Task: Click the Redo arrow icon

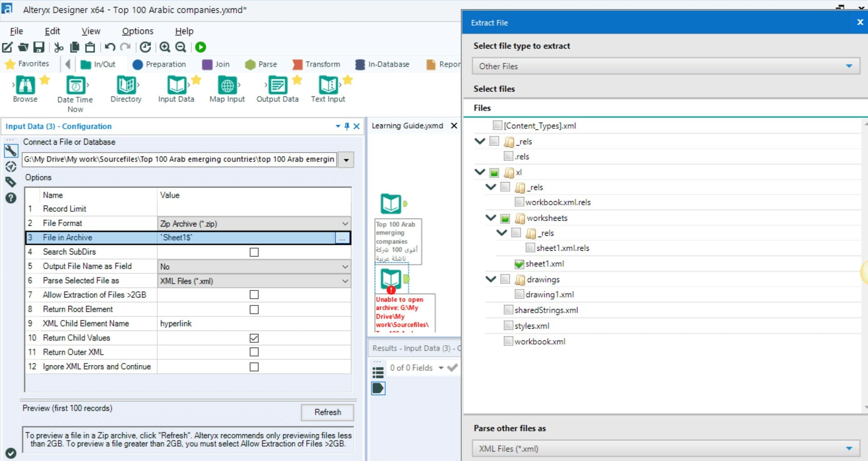Action: tap(126, 47)
